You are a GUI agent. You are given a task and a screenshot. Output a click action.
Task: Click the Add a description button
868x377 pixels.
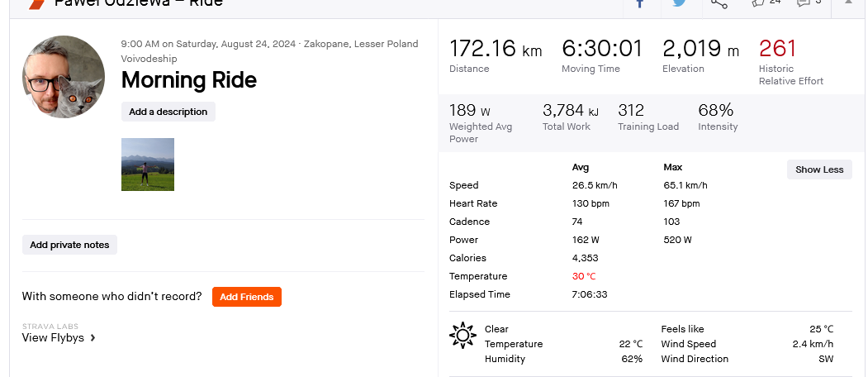coord(168,112)
